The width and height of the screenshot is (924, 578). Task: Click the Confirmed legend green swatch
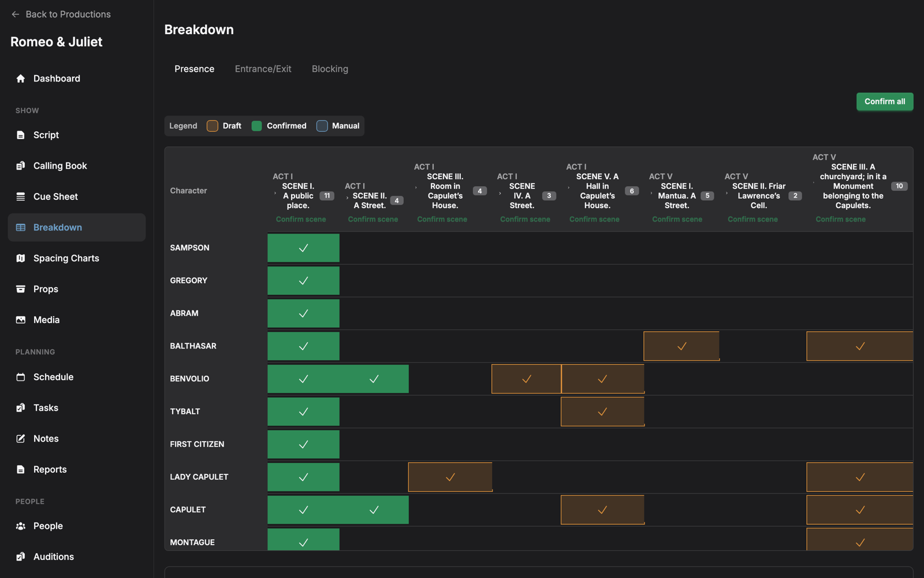click(257, 126)
